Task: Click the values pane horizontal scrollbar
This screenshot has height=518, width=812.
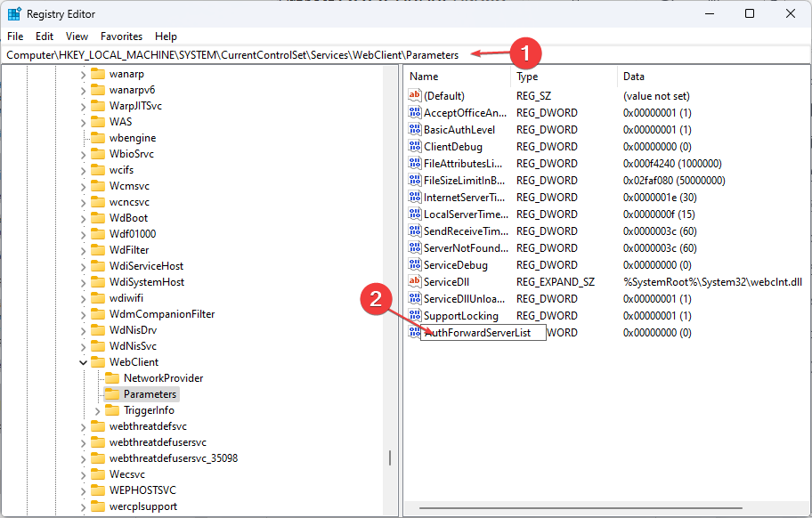Action: [x=581, y=508]
